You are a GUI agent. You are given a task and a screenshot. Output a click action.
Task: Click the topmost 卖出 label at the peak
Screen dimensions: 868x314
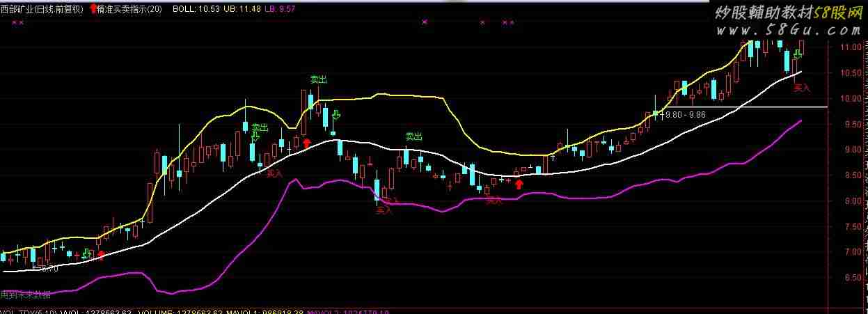[x=318, y=79]
